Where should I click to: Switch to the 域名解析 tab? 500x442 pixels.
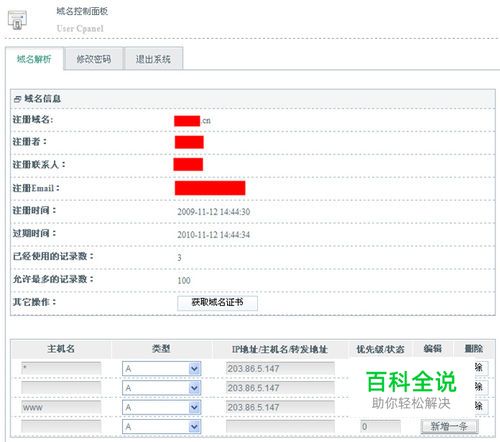pyautogui.click(x=34, y=59)
